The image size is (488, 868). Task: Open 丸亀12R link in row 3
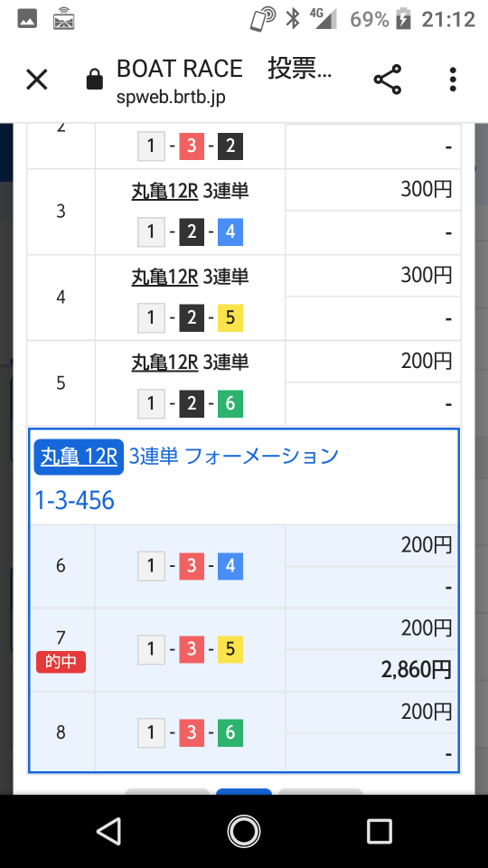coord(164,191)
